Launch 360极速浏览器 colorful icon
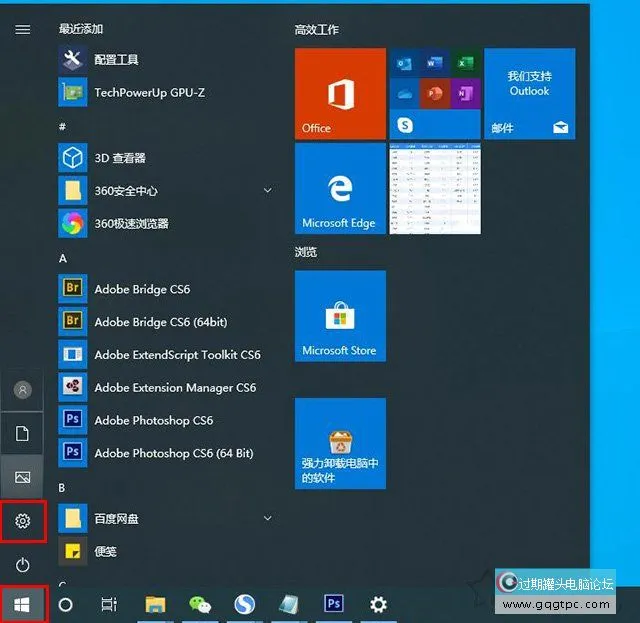 [x=73, y=223]
